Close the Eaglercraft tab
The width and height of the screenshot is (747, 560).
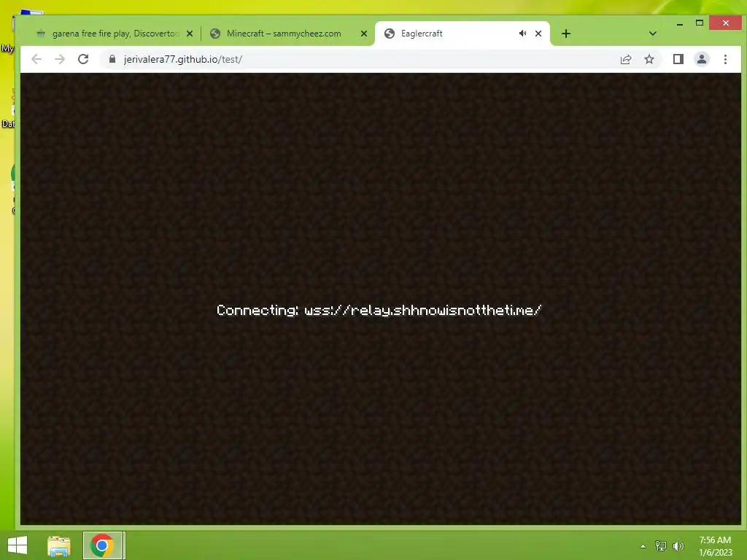538,34
